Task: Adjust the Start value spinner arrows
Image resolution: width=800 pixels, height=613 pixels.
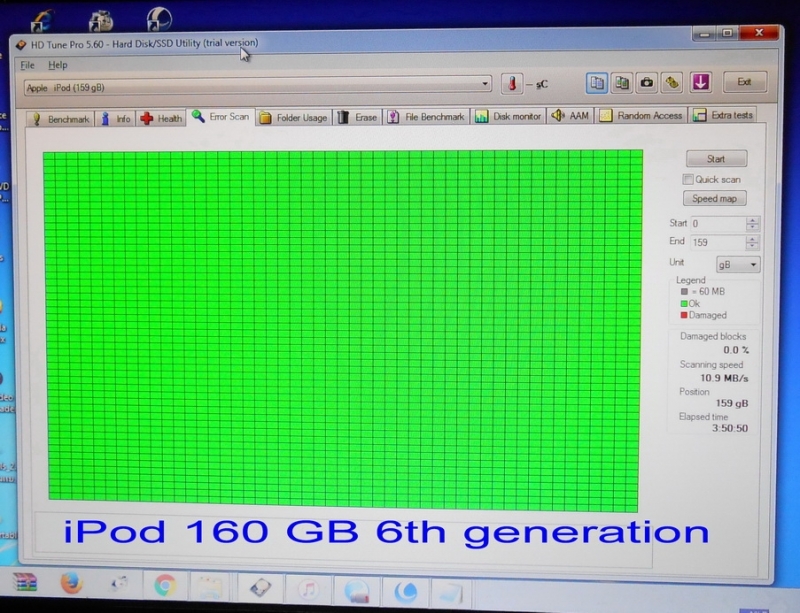Action: click(753, 224)
